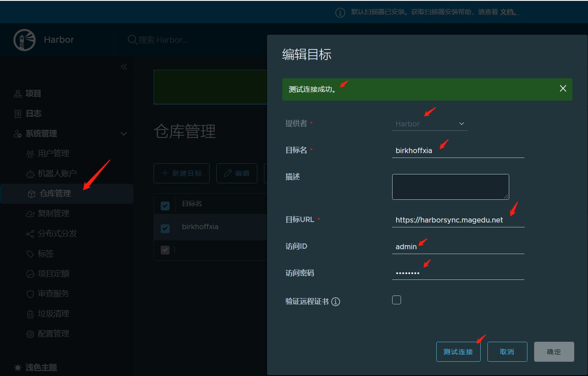Open 配置管理 page
Viewport: 588px width, 376px height.
pyautogui.click(x=53, y=334)
